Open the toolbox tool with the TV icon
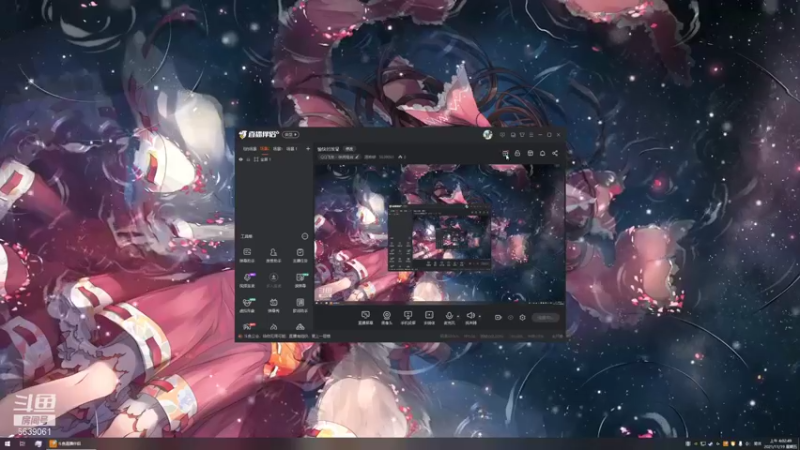Image resolution: width=800 pixels, height=450 pixels. click(273, 305)
